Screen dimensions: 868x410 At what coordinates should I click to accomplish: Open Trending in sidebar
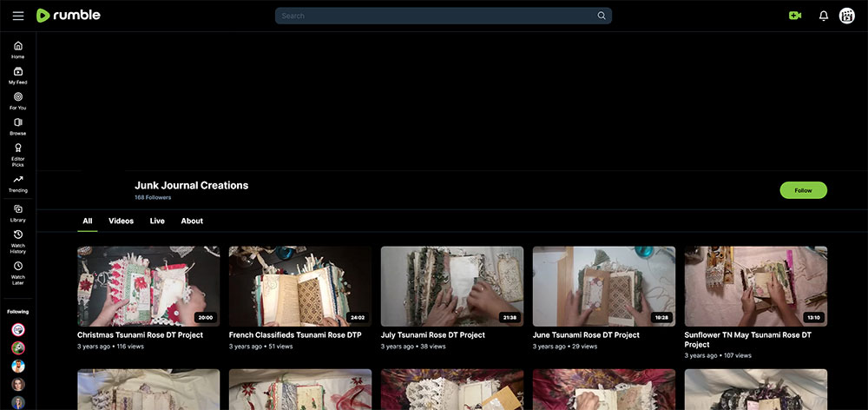click(18, 184)
